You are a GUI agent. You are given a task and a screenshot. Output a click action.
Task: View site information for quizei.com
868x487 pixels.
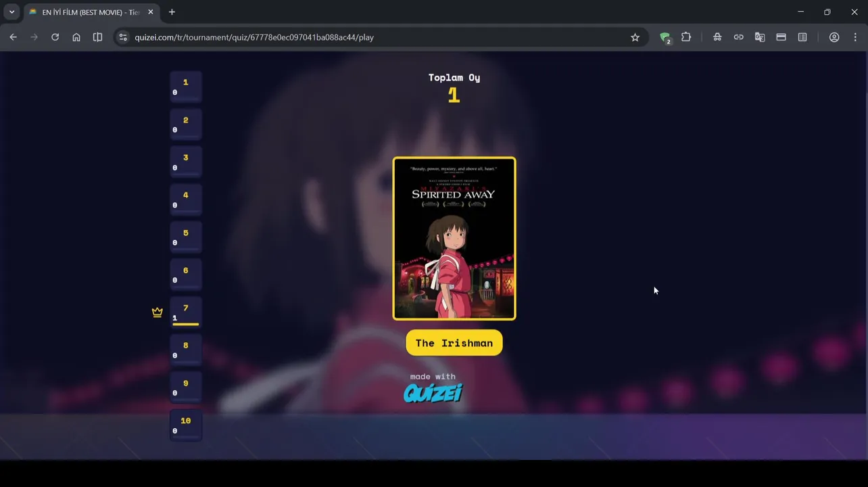pyautogui.click(x=123, y=37)
